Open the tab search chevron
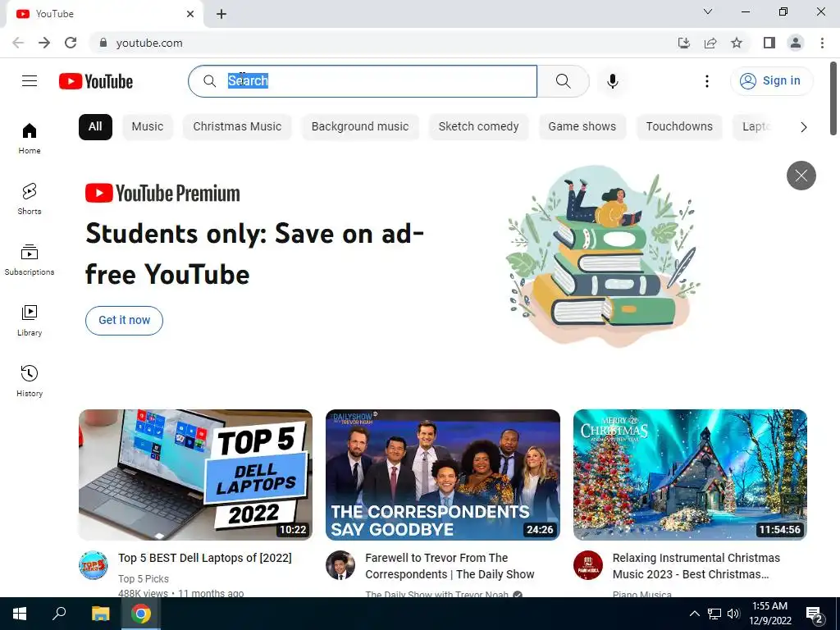 click(x=708, y=11)
